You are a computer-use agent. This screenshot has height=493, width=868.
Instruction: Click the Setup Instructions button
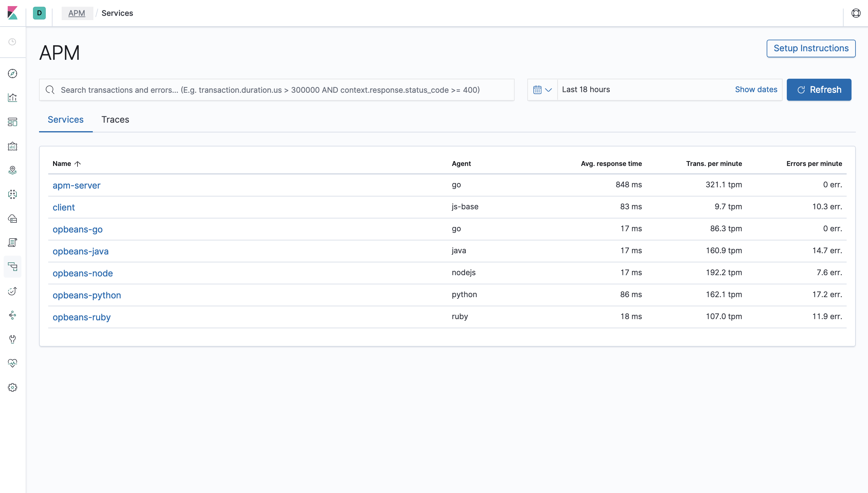[811, 48]
